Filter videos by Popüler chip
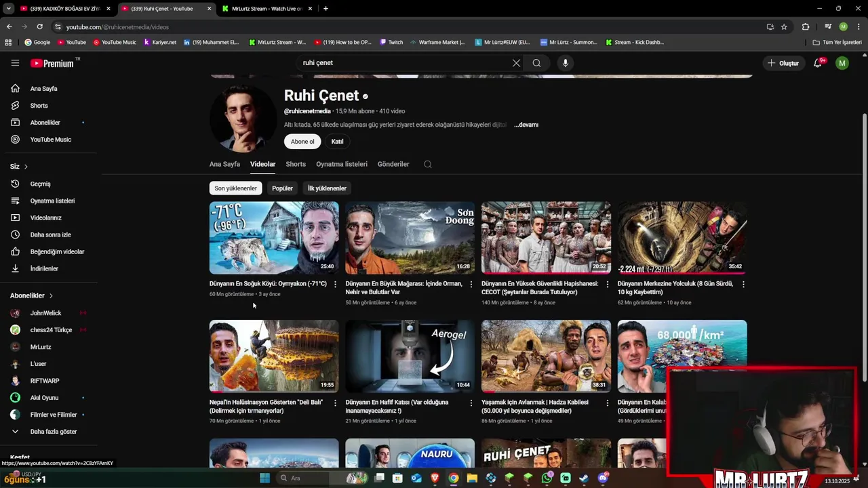This screenshot has width=868, height=488. pos(282,188)
